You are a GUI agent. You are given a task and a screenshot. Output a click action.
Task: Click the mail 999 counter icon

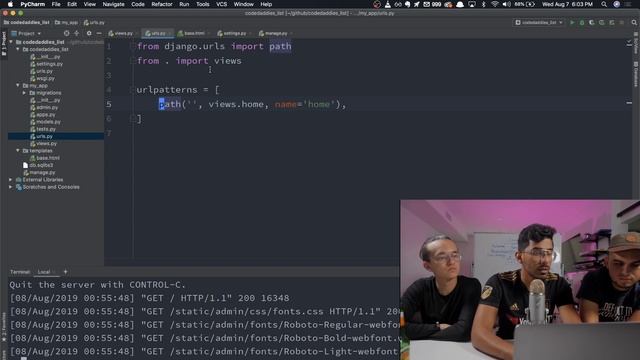[x=432, y=4]
